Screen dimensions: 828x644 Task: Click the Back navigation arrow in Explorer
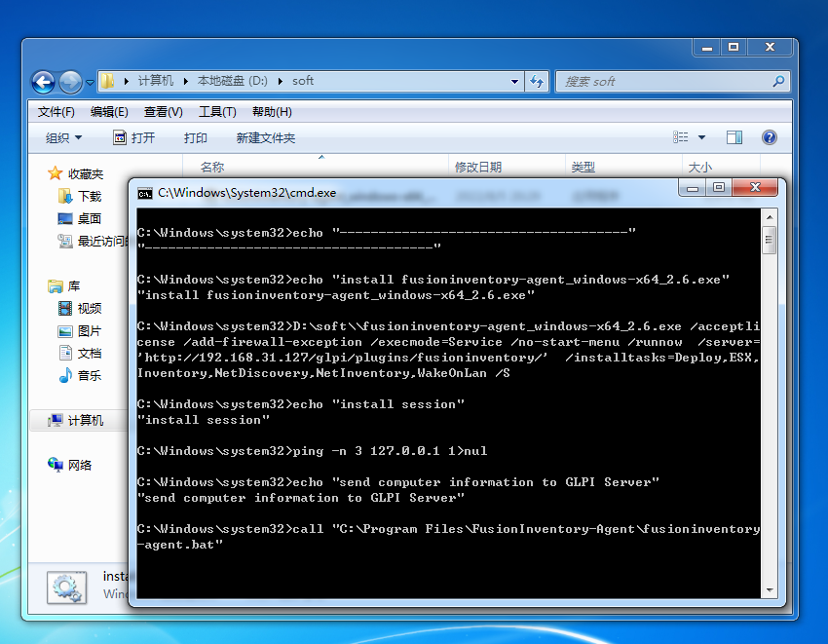click(x=43, y=82)
